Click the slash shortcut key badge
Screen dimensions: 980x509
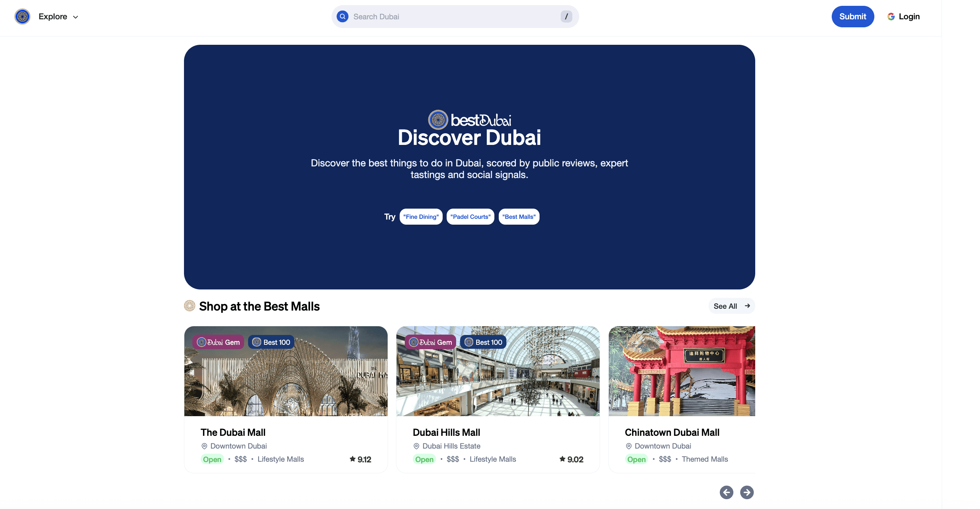[566, 17]
